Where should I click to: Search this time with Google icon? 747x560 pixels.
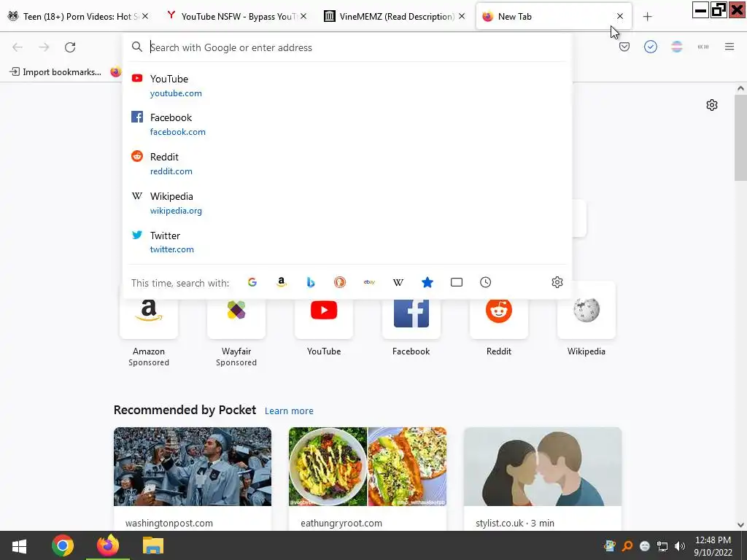pyautogui.click(x=252, y=282)
